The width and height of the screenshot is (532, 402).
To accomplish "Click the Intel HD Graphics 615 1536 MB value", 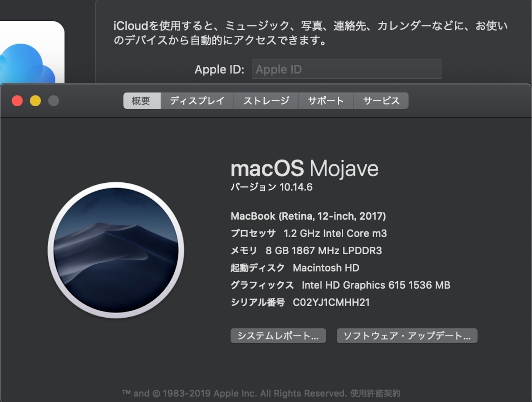I will [x=376, y=285].
